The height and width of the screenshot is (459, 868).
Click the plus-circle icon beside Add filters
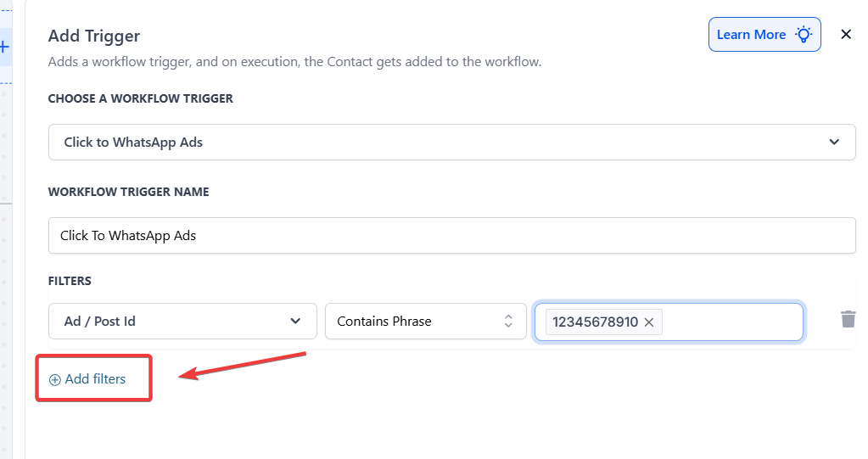(55, 380)
